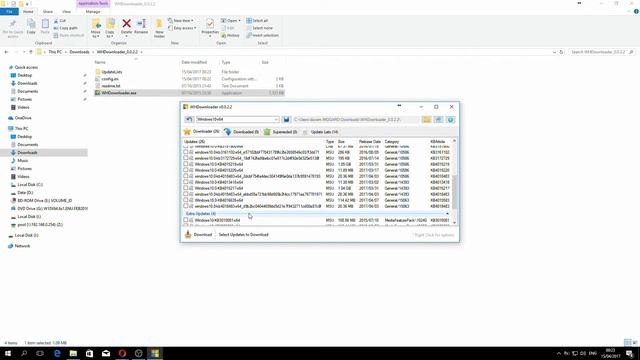Click the undo arrow icon in WHDownloader
This screenshot has height=360, width=640.
pos(189,120)
